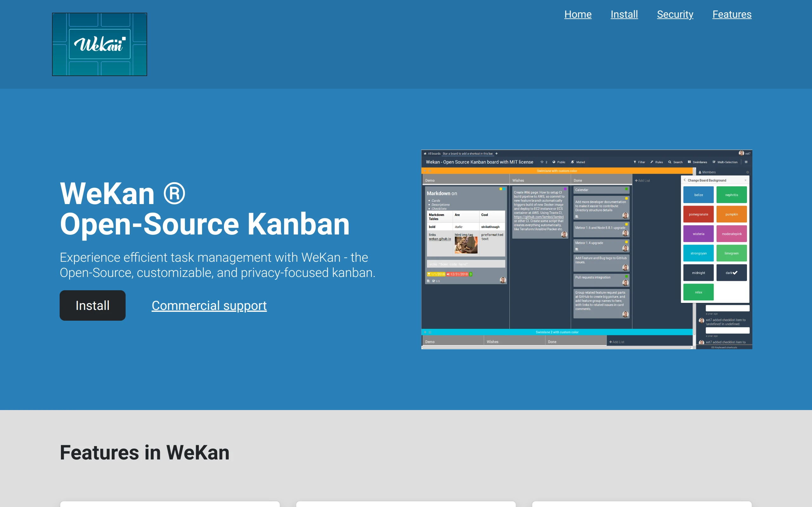Image resolution: width=812 pixels, height=507 pixels.
Task: Open the Features page in navigation
Action: point(732,14)
